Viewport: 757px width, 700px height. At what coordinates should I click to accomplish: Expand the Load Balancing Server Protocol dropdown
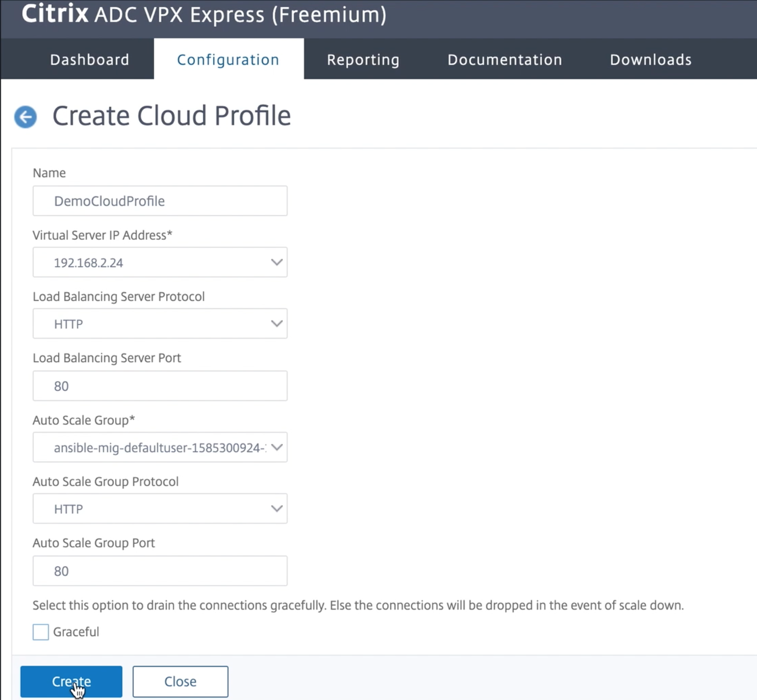[x=160, y=323]
